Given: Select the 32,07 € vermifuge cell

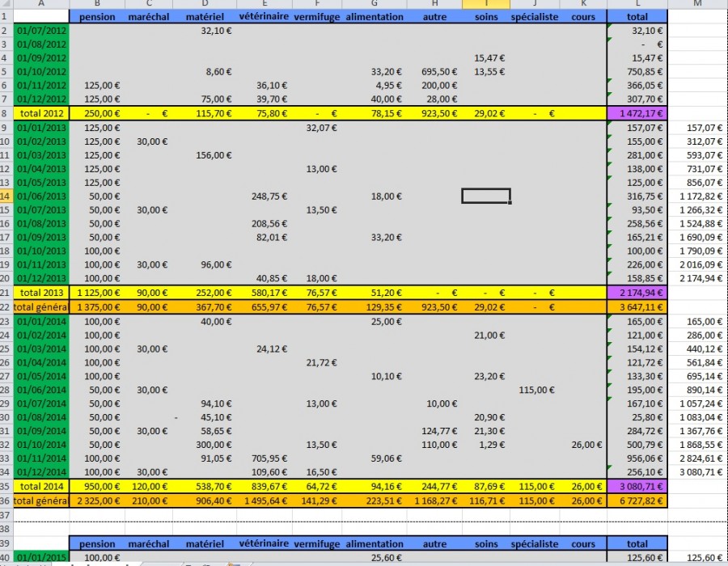Looking at the screenshot, I should point(317,128).
